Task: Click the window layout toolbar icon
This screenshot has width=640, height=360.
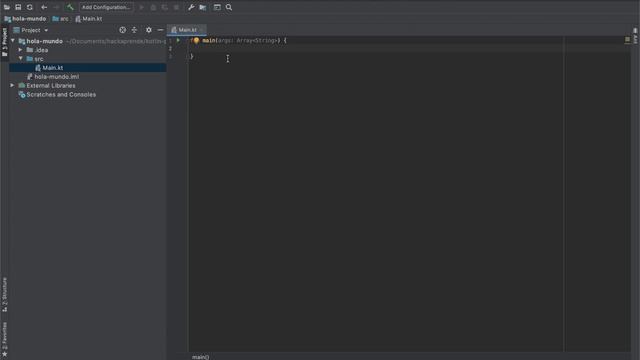Action: click(217, 7)
